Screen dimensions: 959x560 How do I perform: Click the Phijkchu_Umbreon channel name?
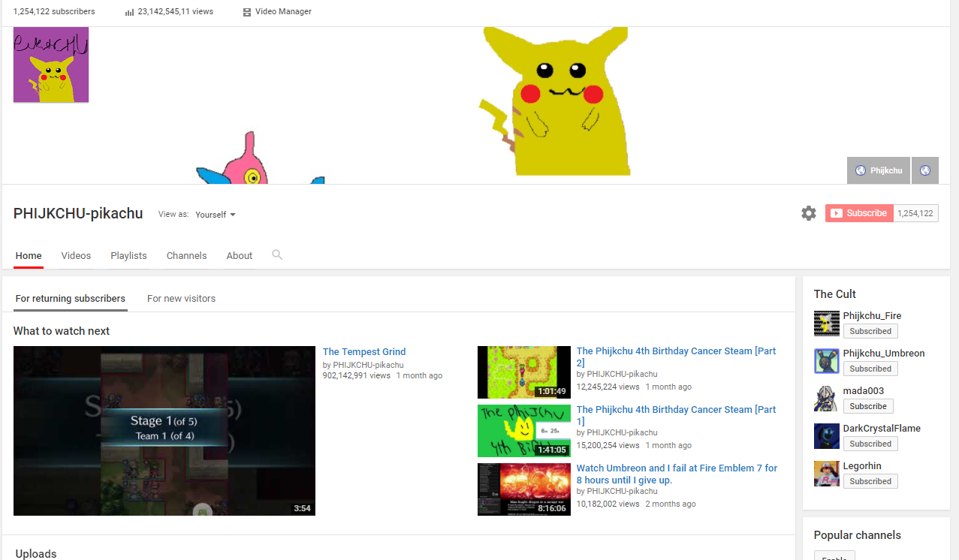click(x=884, y=354)
